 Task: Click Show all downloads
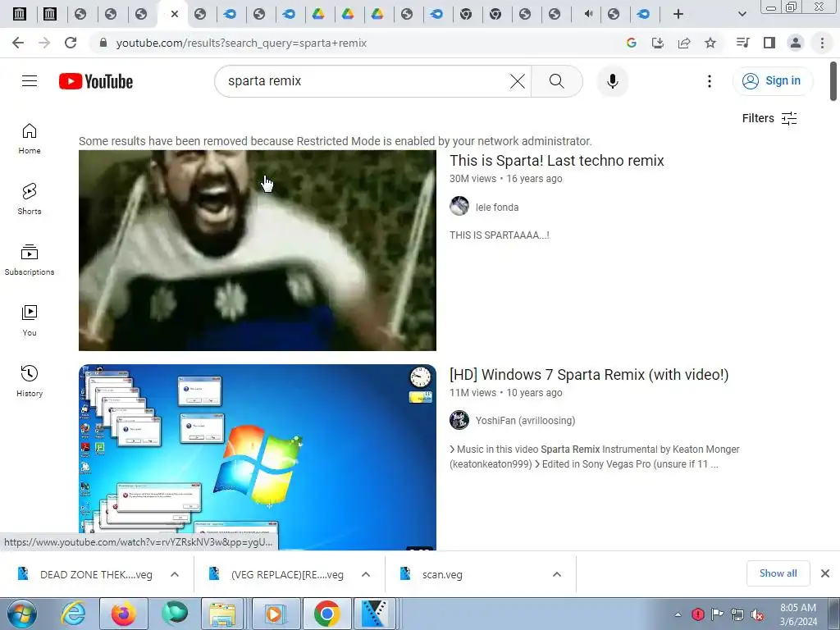coord(778,573)
